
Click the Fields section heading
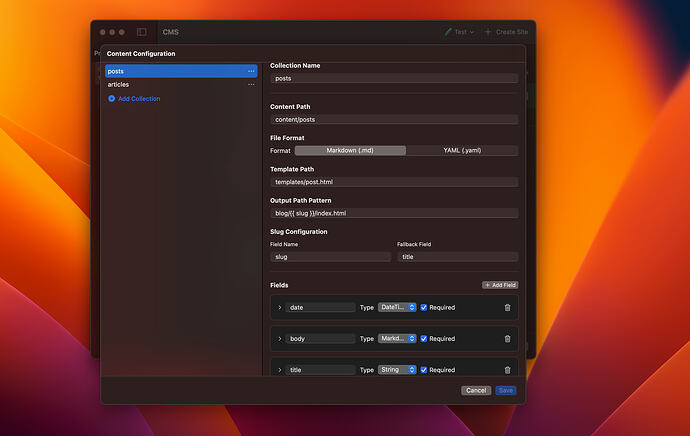[x=279, y=285]
